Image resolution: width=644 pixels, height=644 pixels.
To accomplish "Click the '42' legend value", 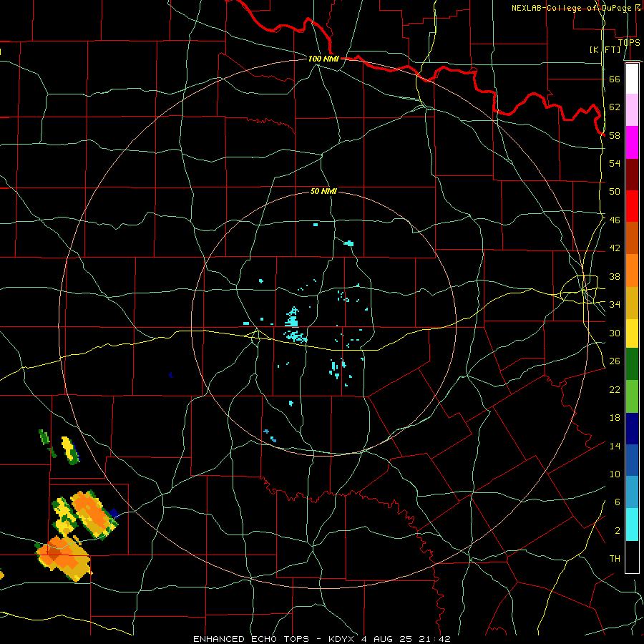I will tap(615, 248).
